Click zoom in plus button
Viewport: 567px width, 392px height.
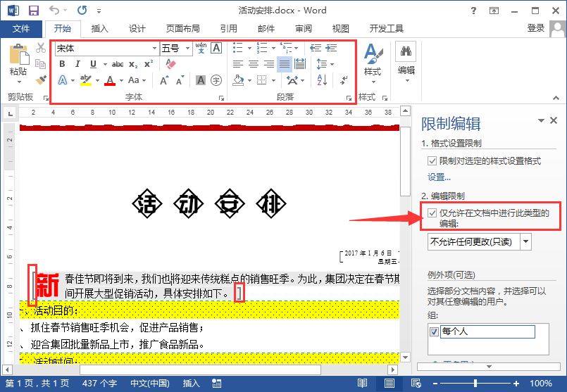click(x=516, y=384)
